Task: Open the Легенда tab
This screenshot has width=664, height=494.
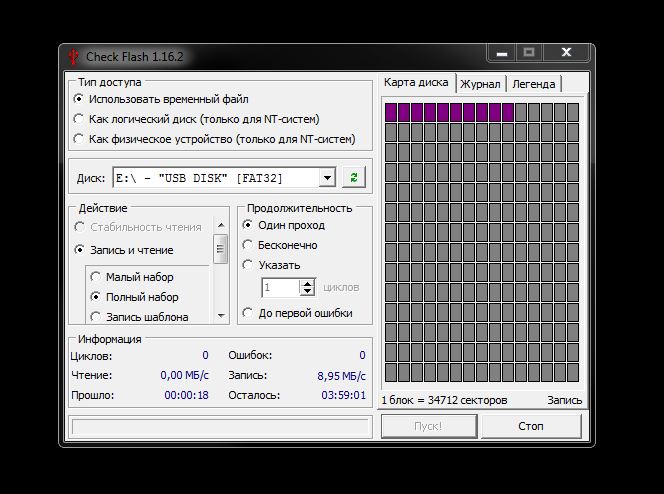Action: tap(534, 84)
